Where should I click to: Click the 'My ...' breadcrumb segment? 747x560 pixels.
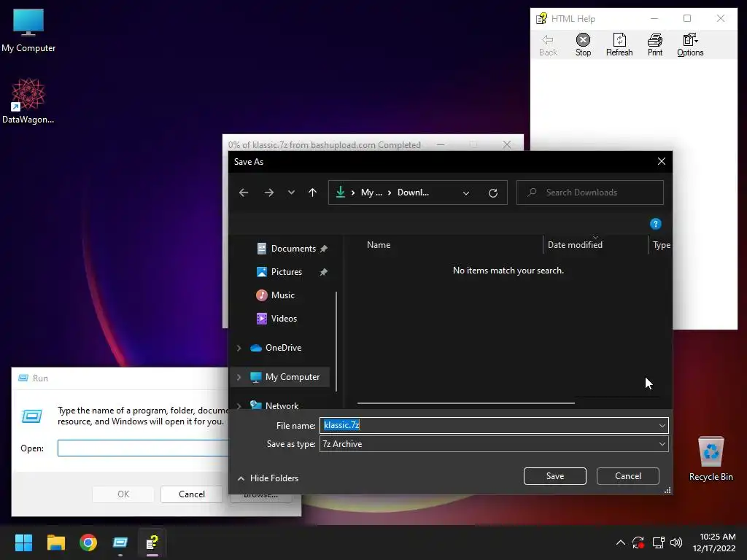tap(371, 192)
